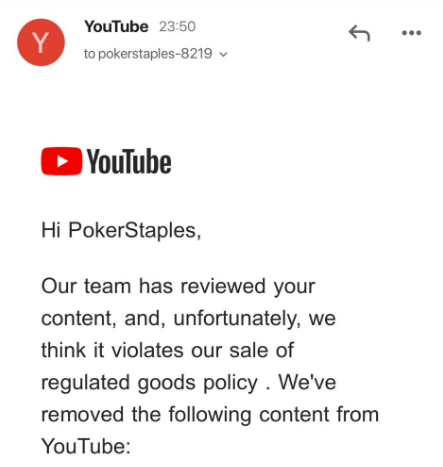443x467 pixels.
Task: Click 'removed the following content from' line
Action: click(x=210, y=414)
